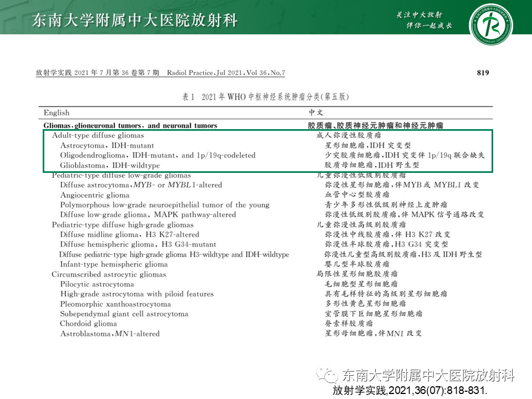Click 'Diffuse midline glioma, H3 K27-altered'
Screen dimensions: 532x399
click(130, 234)
